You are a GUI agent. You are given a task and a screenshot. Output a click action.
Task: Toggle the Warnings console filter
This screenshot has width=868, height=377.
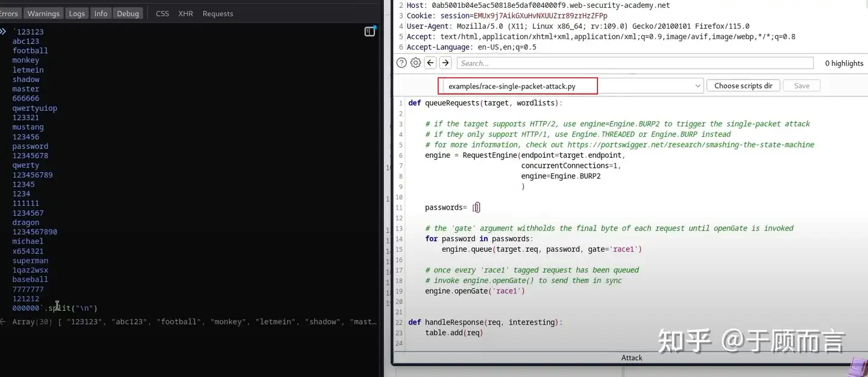[x=43, y=13]
